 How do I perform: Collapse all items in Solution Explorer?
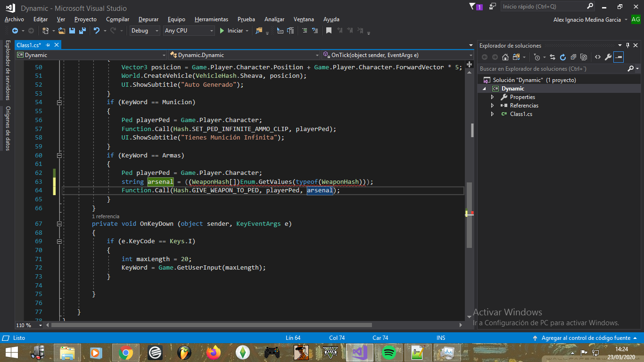coord(573,57)
